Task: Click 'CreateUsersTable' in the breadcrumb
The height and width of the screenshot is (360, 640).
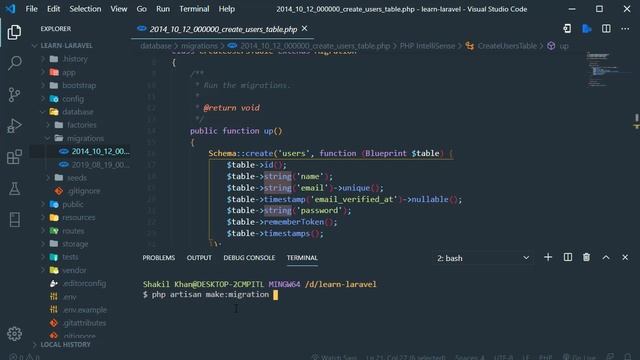Action: [507, 46]
